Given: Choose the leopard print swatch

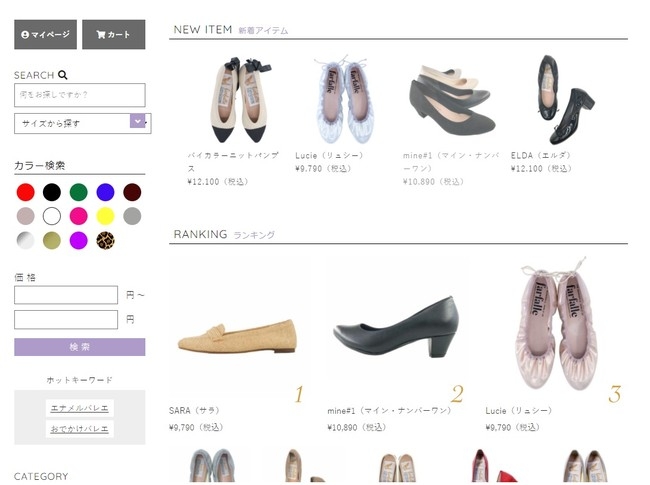Looking at the screenshot, I should 105,240.
